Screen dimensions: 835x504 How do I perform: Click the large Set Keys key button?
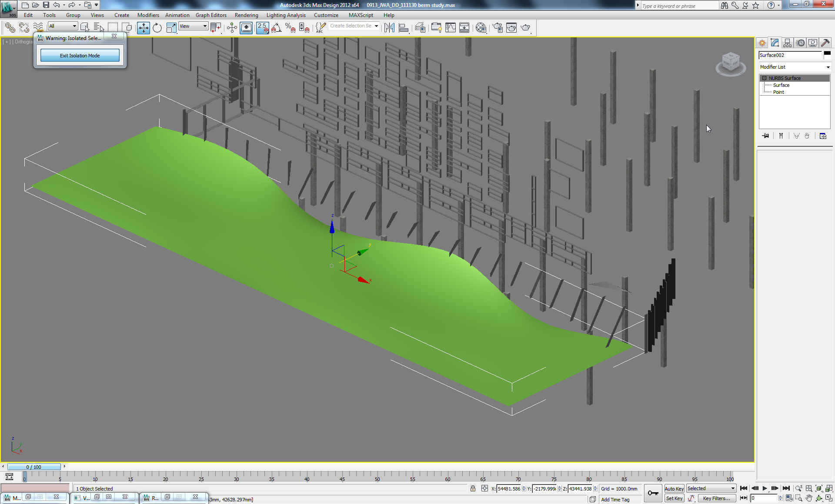653,493
